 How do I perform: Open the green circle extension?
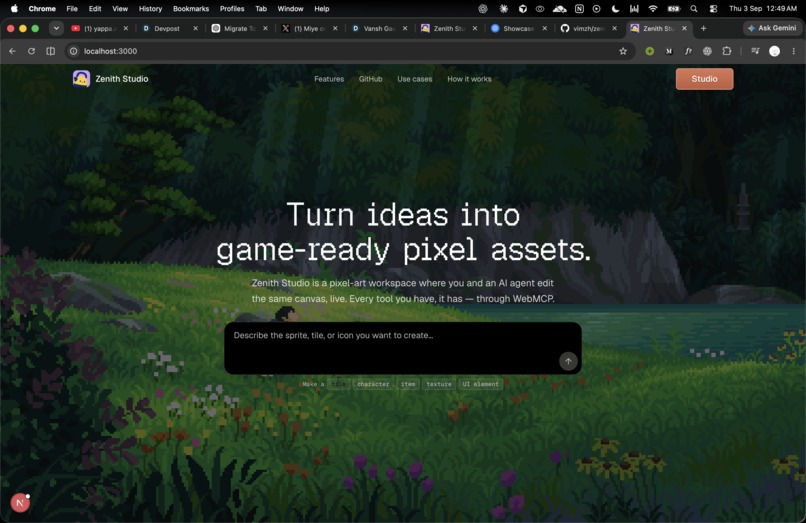(650, 51)
